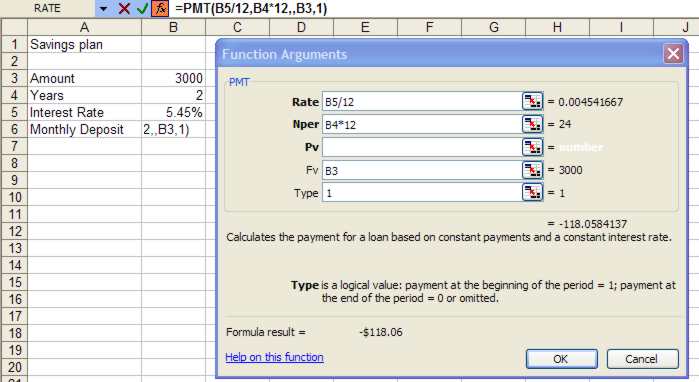Viewport: 699px width, 382px height.
Task: Collapse dialog using Nper range selector icon
Action: pos(532,124)
